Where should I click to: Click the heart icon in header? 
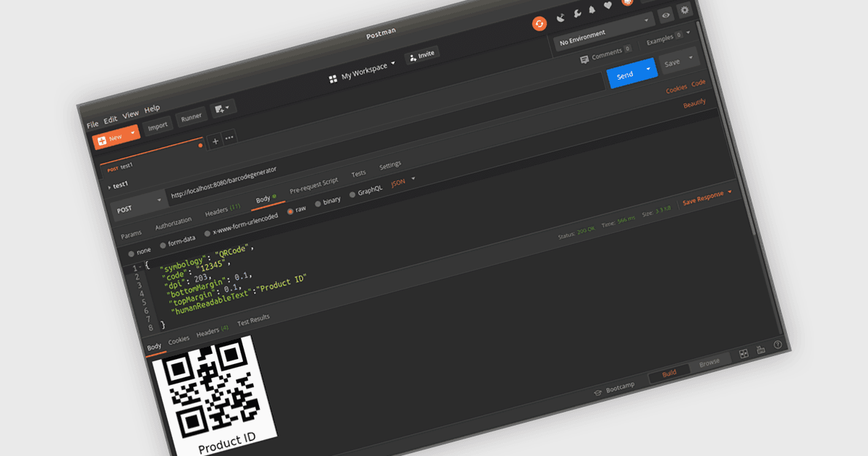point(608,6)
